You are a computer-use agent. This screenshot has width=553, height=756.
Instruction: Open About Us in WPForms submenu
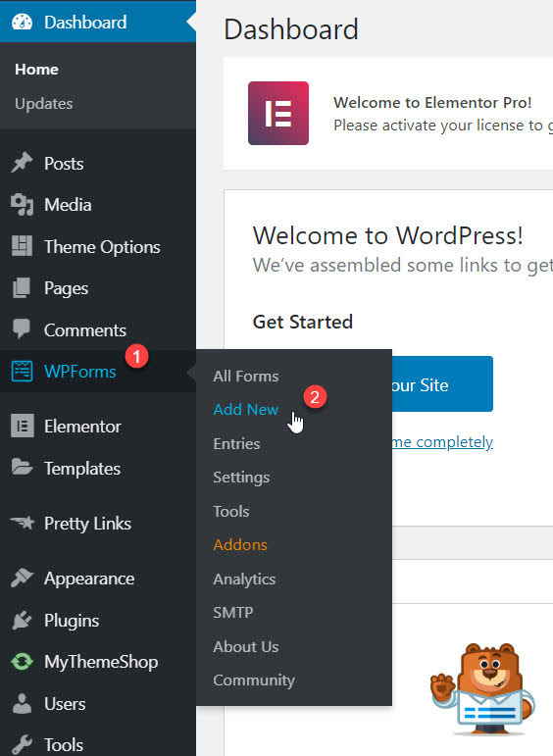pos(246,646)
